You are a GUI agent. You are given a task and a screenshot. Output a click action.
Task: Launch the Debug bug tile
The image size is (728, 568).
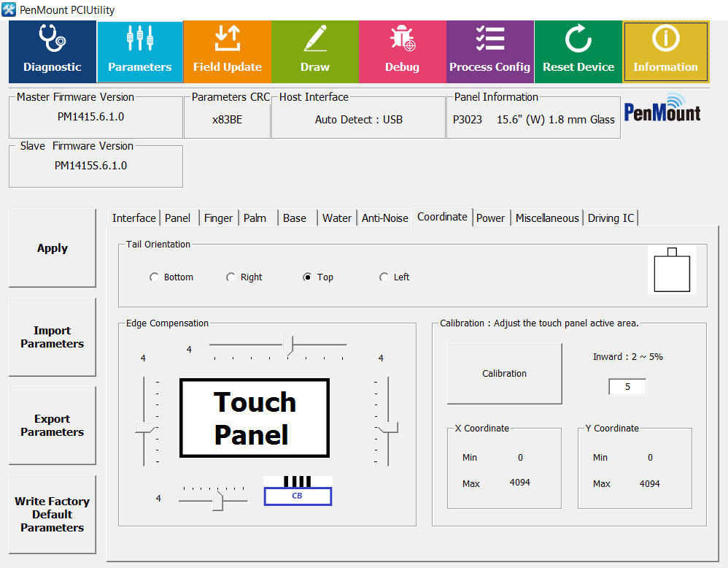(x=402, y=51)
